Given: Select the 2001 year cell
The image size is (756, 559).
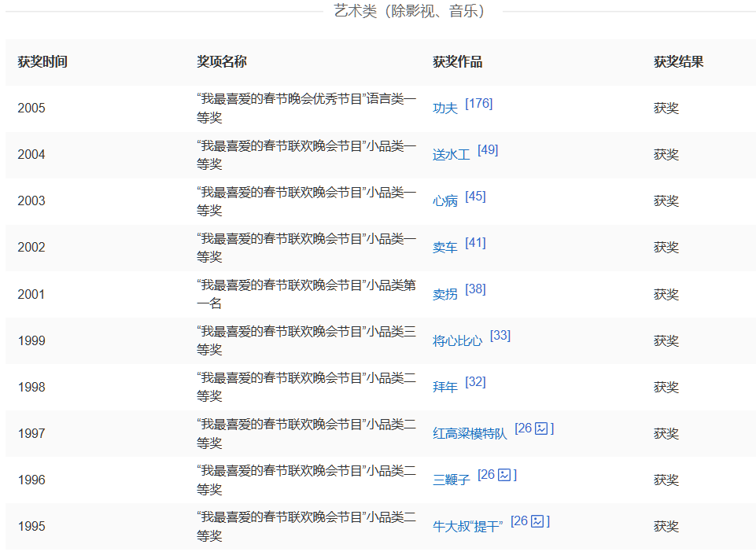Looking at the screenshot, I should pyautogui.click(x=31, y=295).
